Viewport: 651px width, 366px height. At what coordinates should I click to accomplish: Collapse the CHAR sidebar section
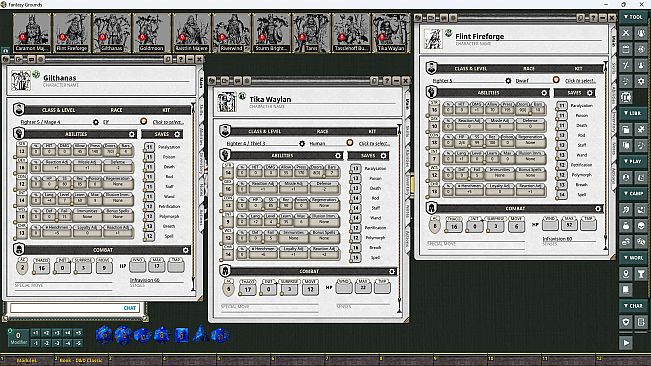click(x=633, y=305)
